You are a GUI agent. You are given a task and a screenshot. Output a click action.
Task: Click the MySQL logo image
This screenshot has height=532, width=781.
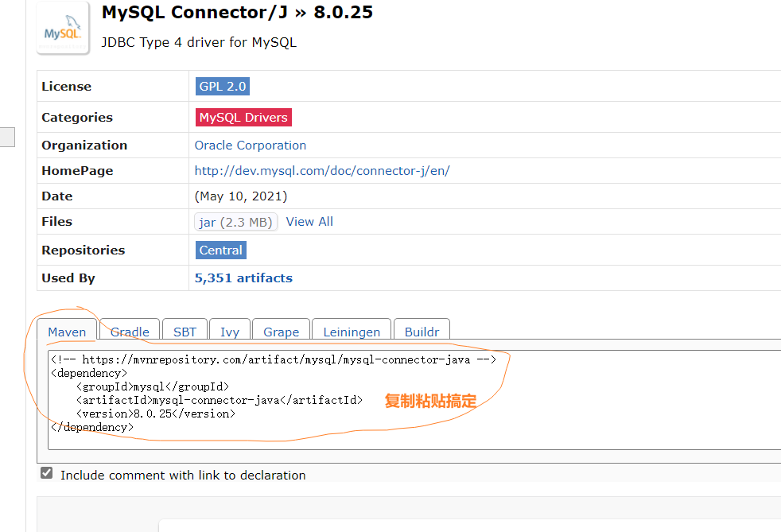pos(63,28)
